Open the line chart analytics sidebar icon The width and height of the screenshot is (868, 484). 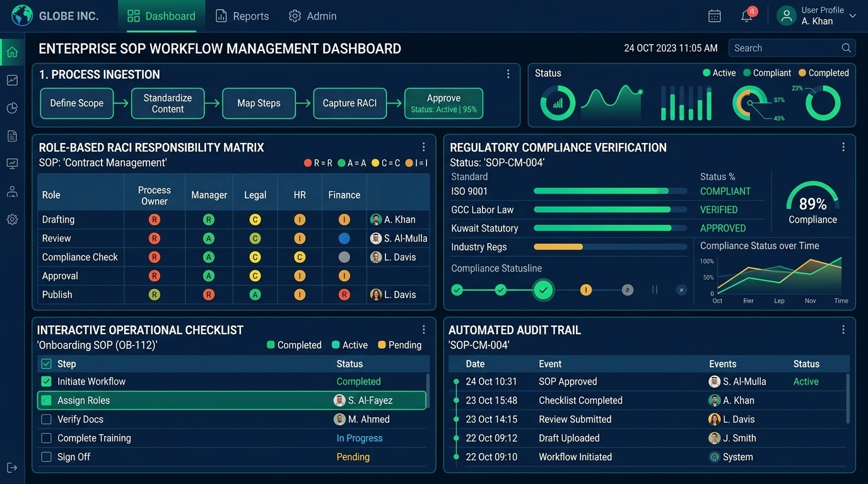coord(12,80)
